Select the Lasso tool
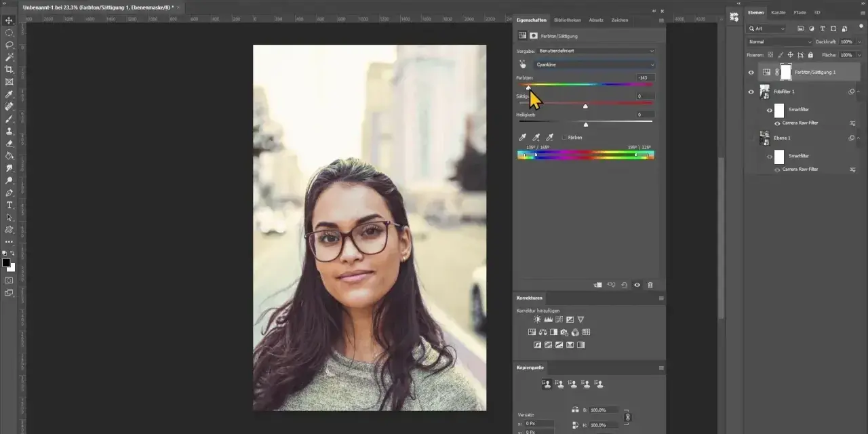 click(x=9, y=45)
